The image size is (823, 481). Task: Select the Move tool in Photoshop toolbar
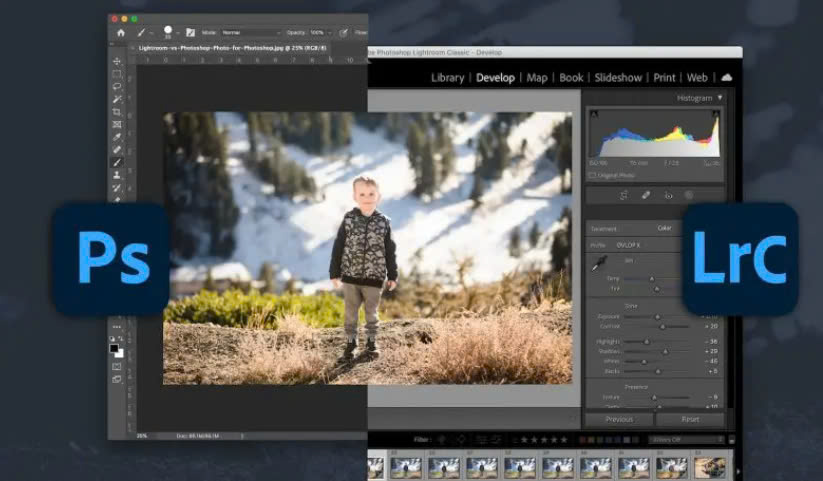tap(117, 61)
